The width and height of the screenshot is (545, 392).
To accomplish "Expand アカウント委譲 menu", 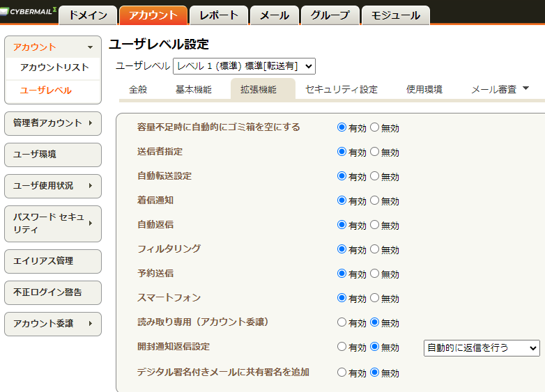I will click(x=53, y=324).
